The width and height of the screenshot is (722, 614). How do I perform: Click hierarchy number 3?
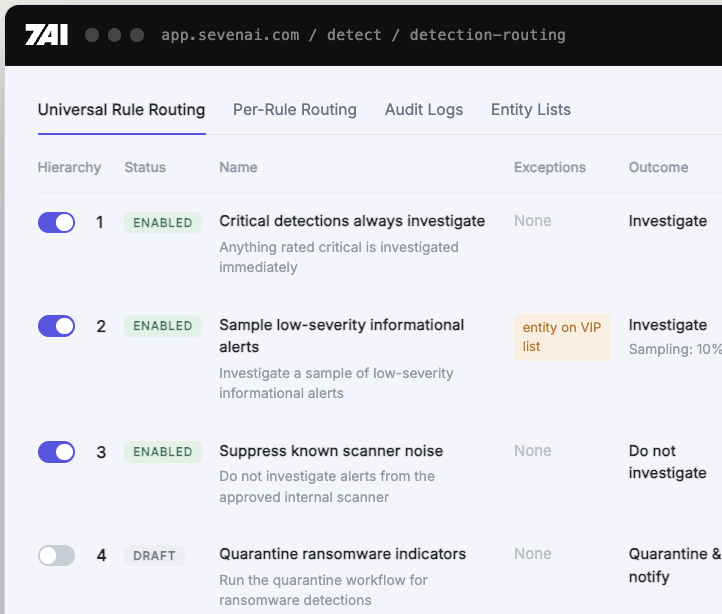point(101,452)
